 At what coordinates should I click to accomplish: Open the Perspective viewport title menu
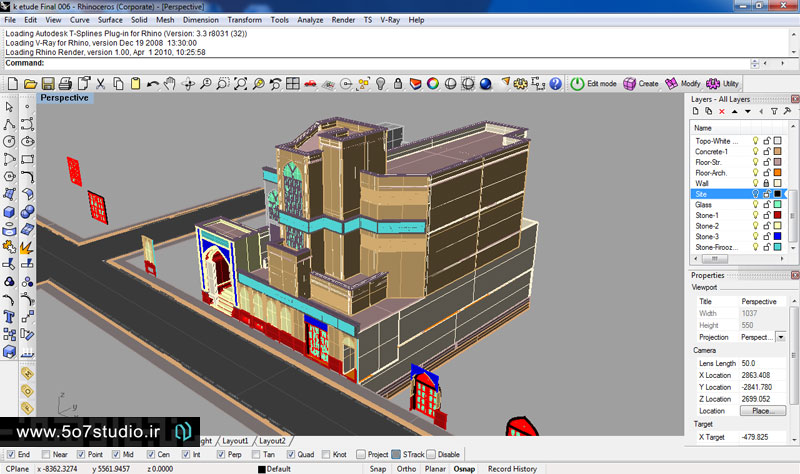tap(65, 98)
